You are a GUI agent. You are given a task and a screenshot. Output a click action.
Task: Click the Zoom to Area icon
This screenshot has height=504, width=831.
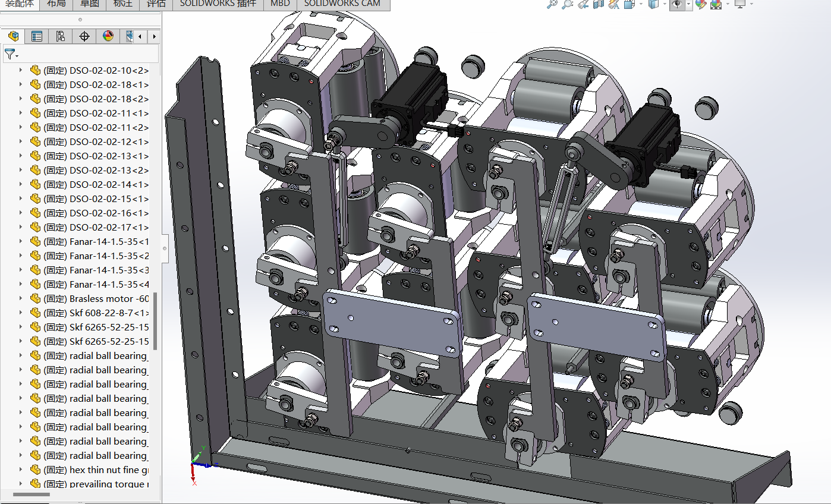(568, 4)
